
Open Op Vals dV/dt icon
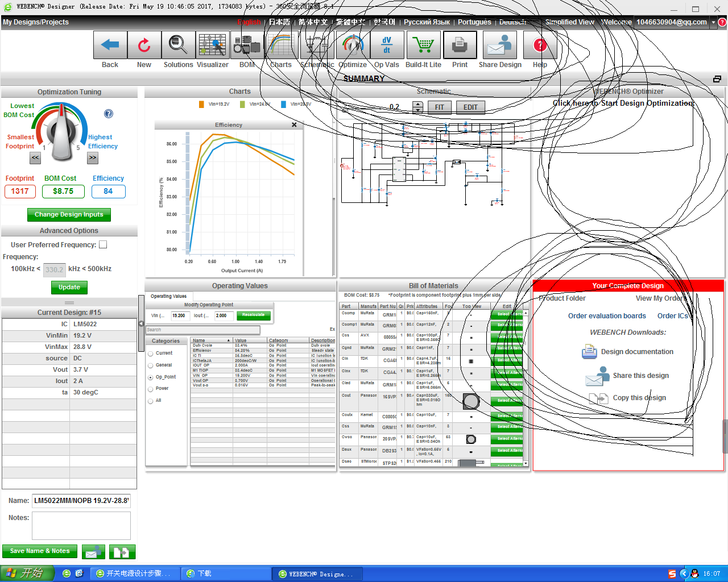[x=387, y=45]
